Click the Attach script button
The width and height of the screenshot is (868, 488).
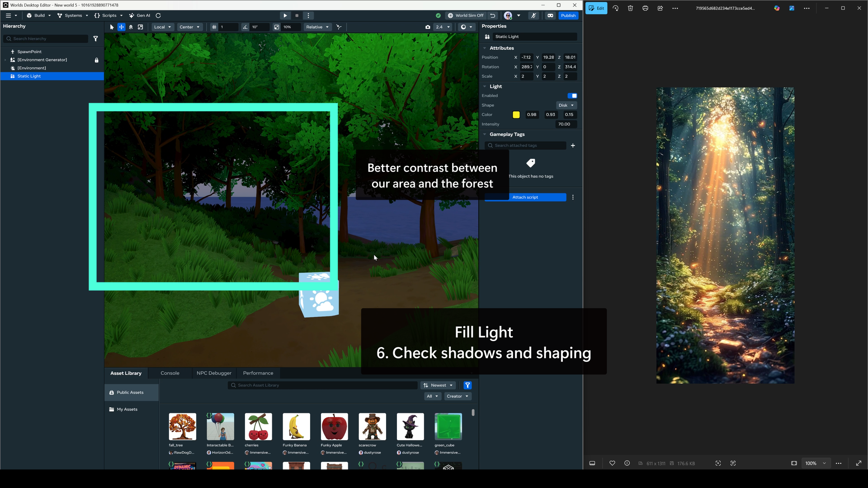pyautogui.click(x=525, y=197)
